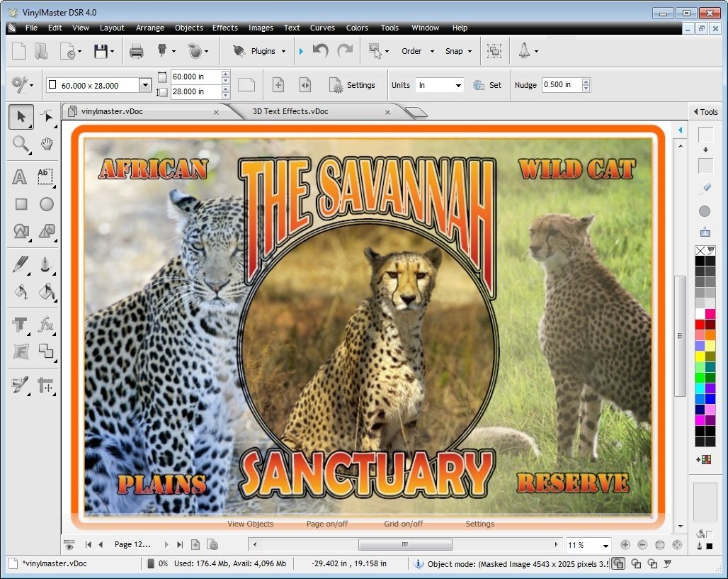
Task: Toggle Page on/off below the canvas
Action: tap(326, 524)
